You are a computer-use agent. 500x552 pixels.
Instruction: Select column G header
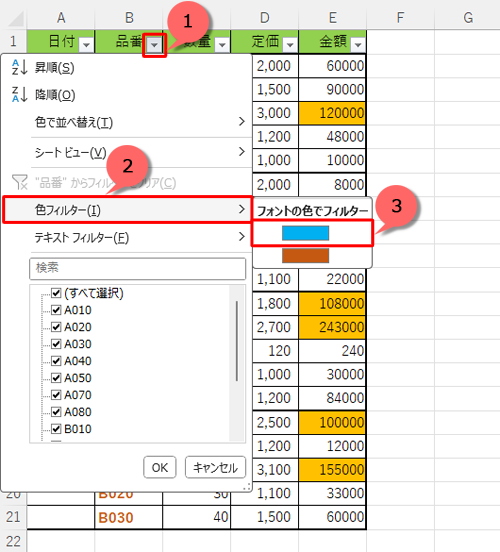[468, 18]
